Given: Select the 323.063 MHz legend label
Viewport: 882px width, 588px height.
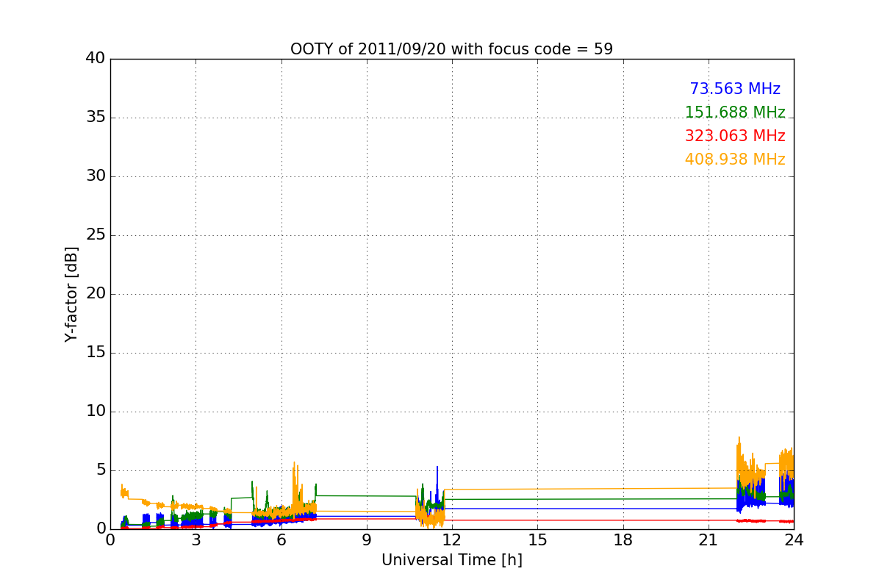Looking at the screenshot, I should 735,136.
